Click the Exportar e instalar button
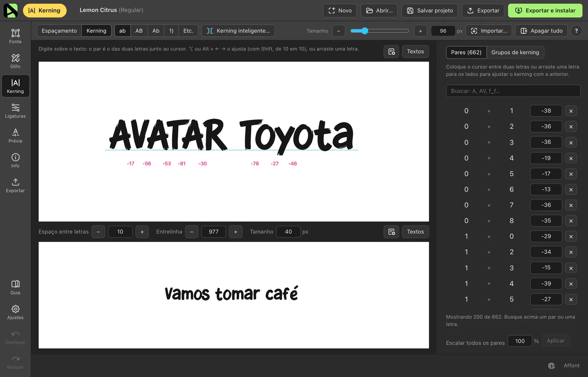Viewport: 588px width, 377px height. [x=545, y=11]
